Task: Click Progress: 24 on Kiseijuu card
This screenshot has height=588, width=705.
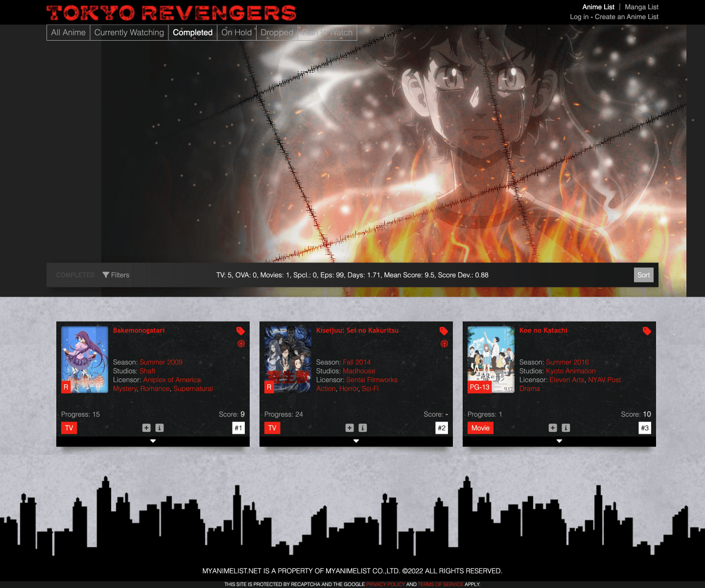Action: 283,414
